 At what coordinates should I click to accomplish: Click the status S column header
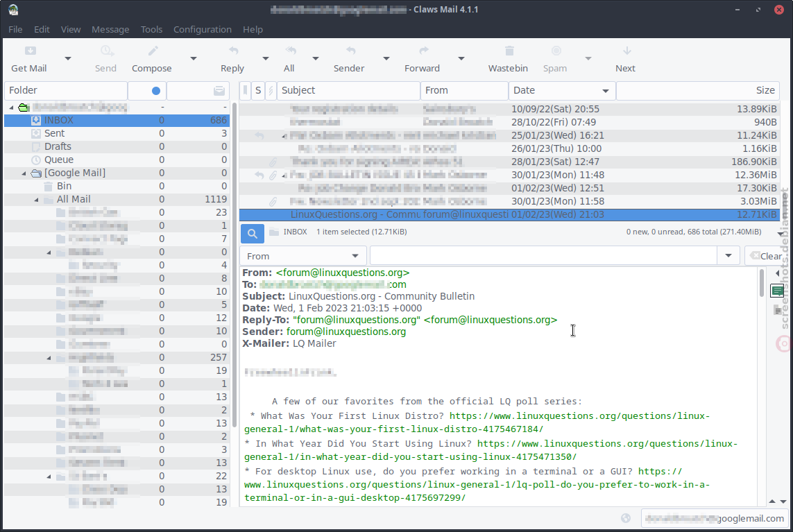(x=258, y=91)
